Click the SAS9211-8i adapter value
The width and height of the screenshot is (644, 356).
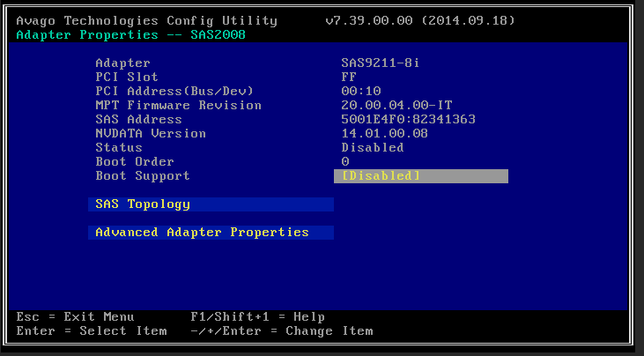(381, 63)
